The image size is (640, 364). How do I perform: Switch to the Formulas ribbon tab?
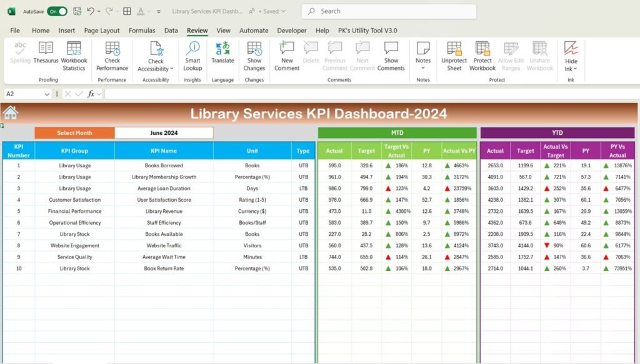(x=142, y=30)
